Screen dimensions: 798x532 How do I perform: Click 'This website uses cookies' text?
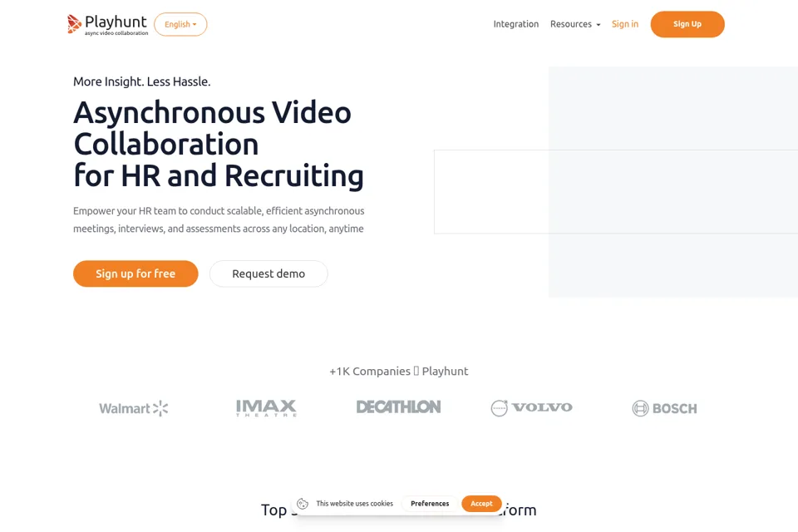point(355,504)
